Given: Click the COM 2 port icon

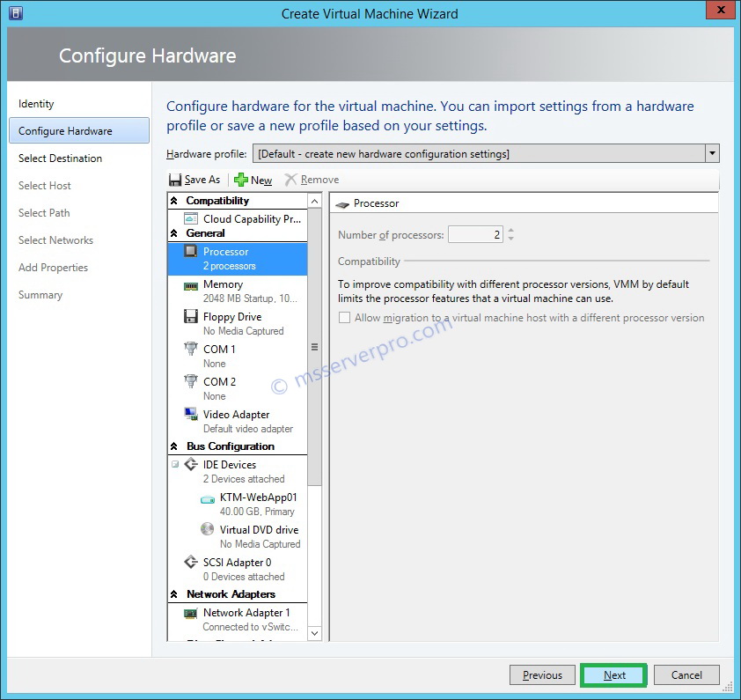Looking at the screenshot, I should tap(191, 381).
